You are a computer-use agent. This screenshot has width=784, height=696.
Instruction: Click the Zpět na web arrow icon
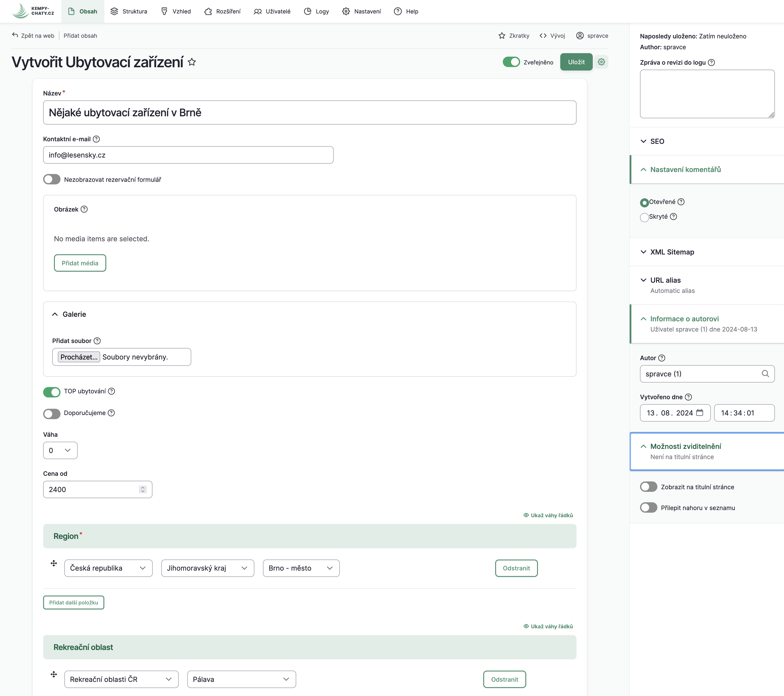tap(15, 35)
